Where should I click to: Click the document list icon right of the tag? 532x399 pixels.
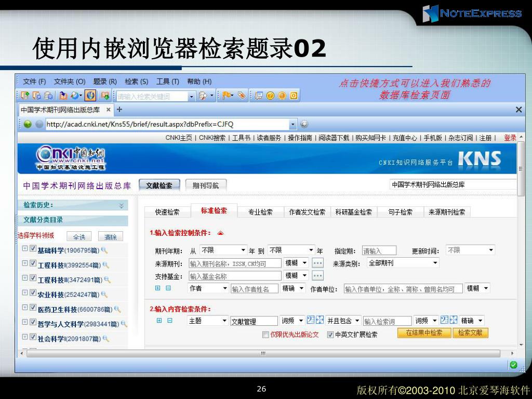[259, 96]
